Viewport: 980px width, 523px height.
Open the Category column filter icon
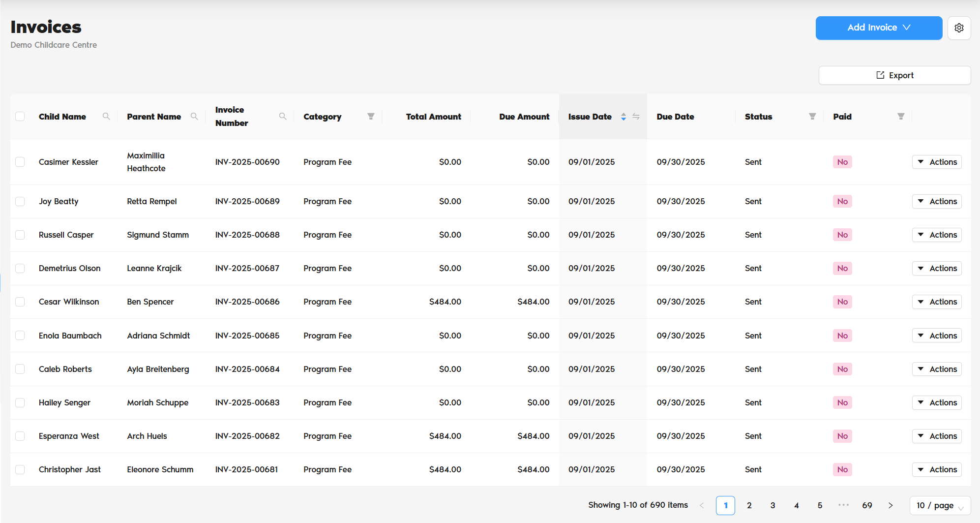click(x=371, y=117)
